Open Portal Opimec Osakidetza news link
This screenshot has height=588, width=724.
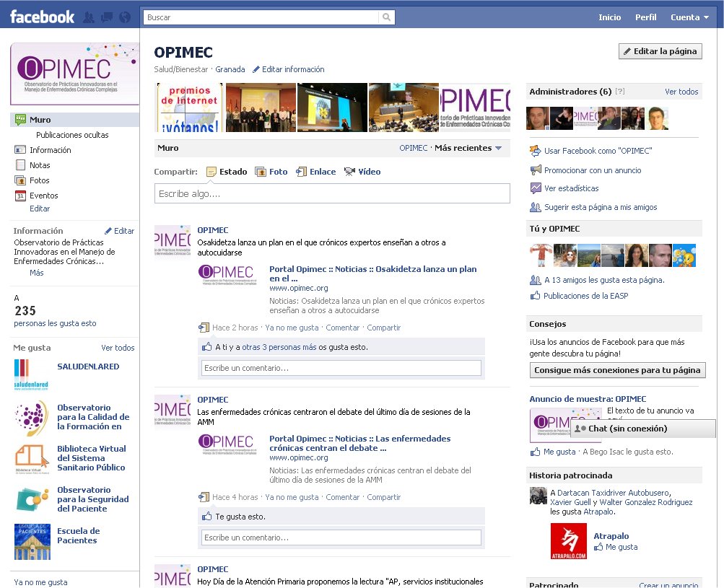[372, 273]
